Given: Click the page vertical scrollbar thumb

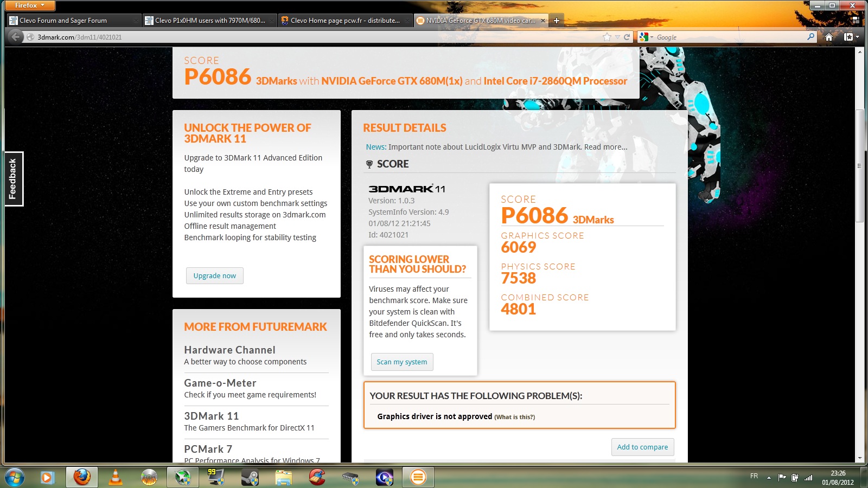Looking at the screenshot, I should (859, 165).
